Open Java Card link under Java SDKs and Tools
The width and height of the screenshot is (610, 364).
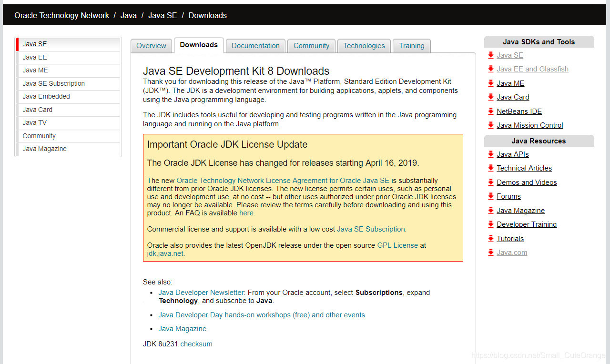[x=513, y=97]
